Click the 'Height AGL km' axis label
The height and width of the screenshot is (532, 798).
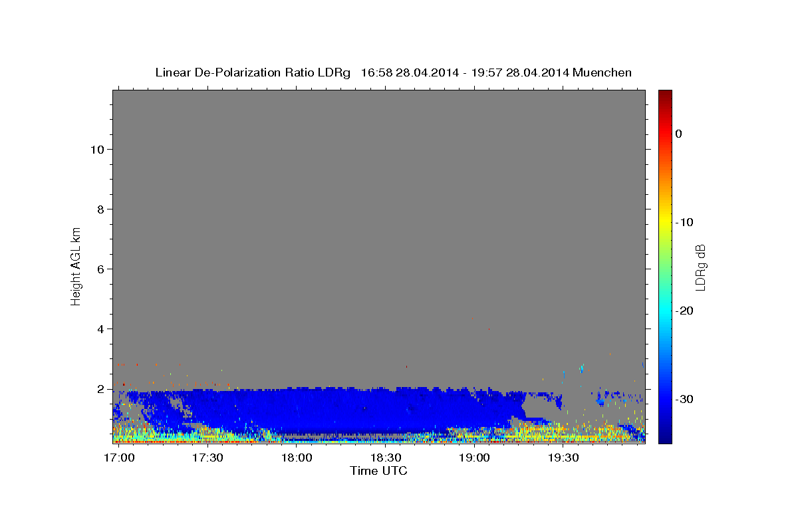76,265
